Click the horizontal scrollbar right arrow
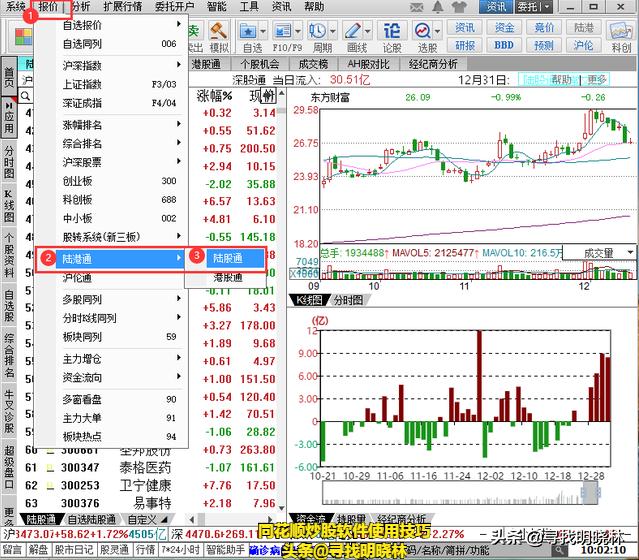This screenshot has height=560, width=639. click(270, 520)
